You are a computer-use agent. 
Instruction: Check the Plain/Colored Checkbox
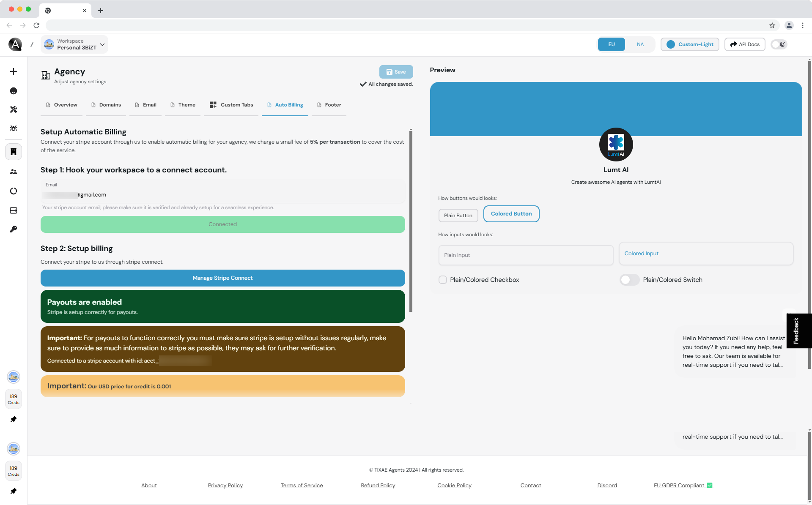tap(443, 280)
